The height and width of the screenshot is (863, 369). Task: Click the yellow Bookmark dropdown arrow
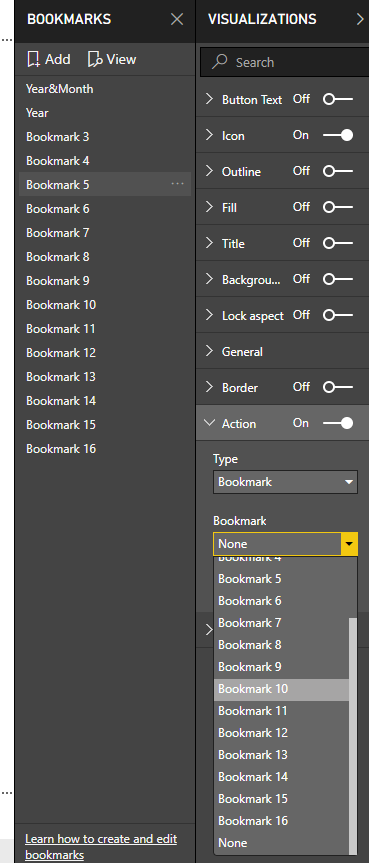click(x=349, y=544)
